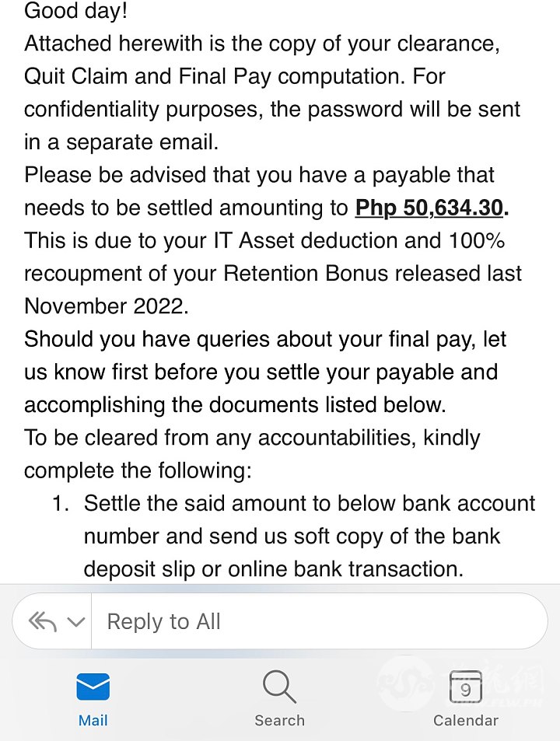Viewport: 560px width, 741px height.
Task: Focus the Reply to All text field
Action: point(319,621)
